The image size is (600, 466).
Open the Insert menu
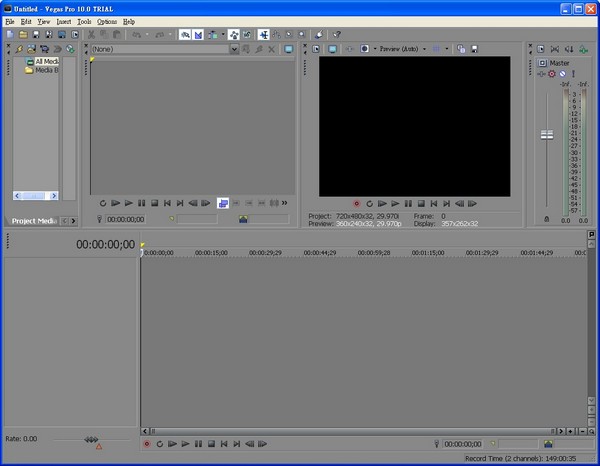(x=64, y=21)
